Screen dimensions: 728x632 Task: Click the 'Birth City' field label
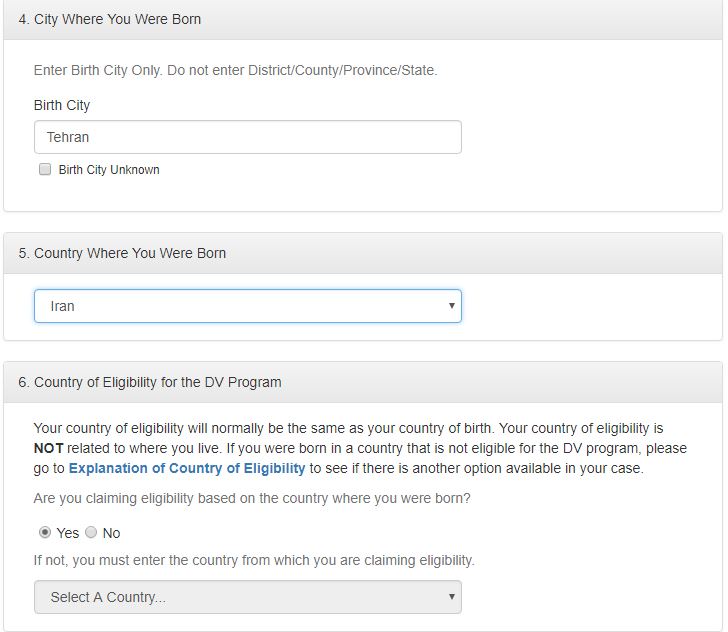[x=62, y=105]
